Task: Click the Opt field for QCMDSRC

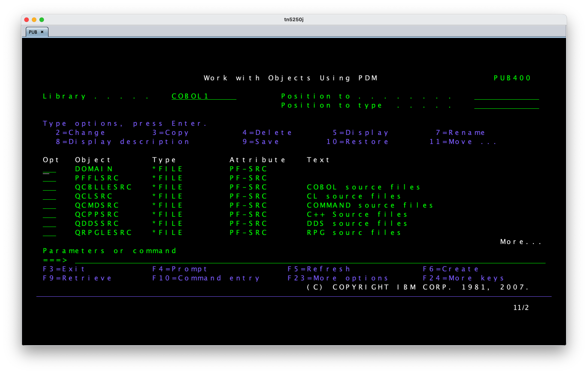Action: 49,205
